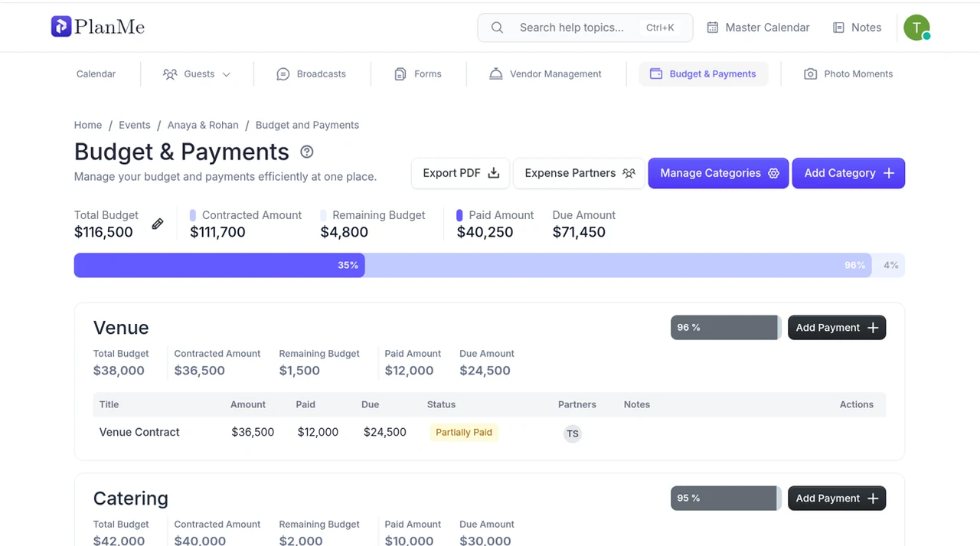The width and height of the screenshot is (980, 546).
Task: Open Expense Partners
Action: tap(580, 173)
